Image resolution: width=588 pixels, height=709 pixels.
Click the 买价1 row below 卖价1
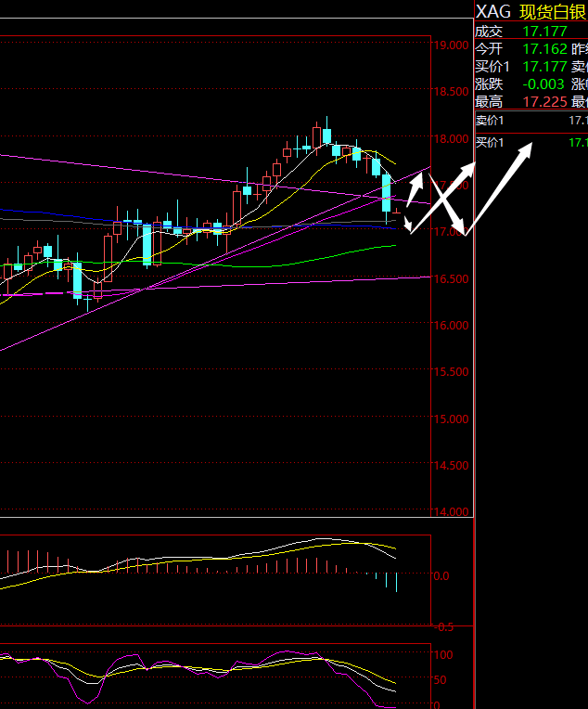[531, 143]
